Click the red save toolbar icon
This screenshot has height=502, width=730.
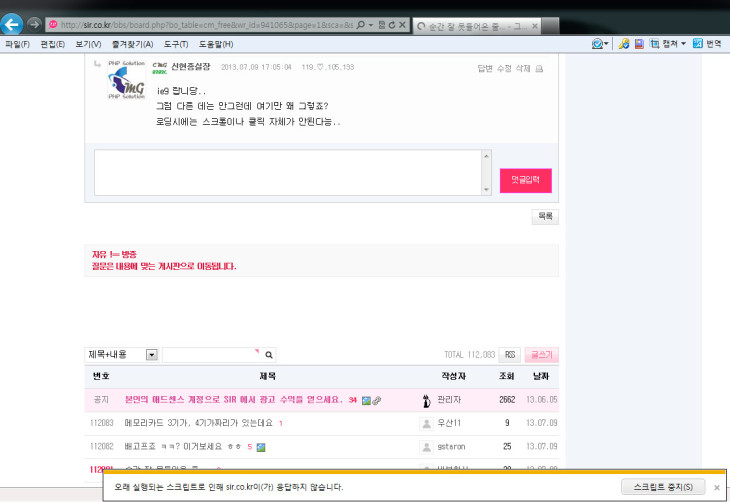tap(639, 44)
